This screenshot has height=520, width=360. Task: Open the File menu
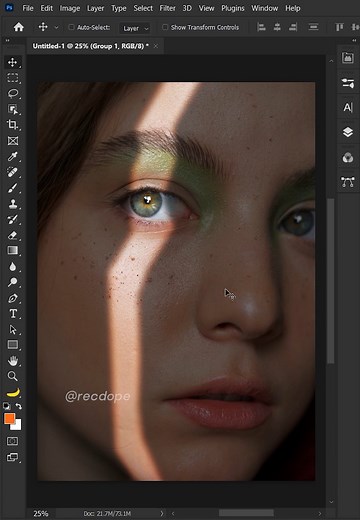28,8
